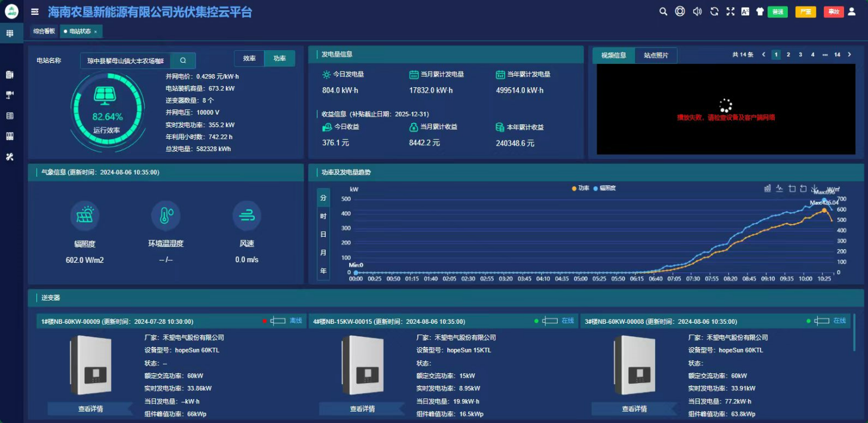Go to next video page arrow
The width and height of the screenshot is (868, 423).
point(849,54)
